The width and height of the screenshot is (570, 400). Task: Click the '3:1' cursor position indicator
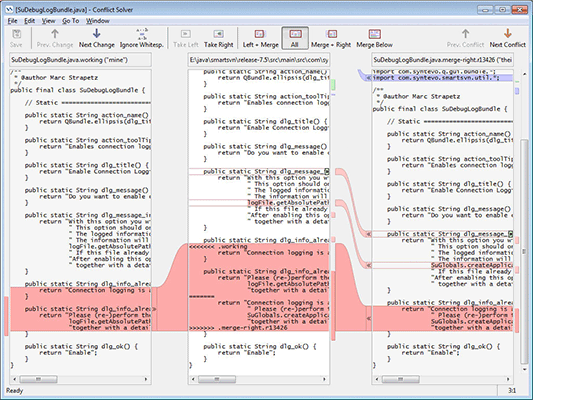512,391
